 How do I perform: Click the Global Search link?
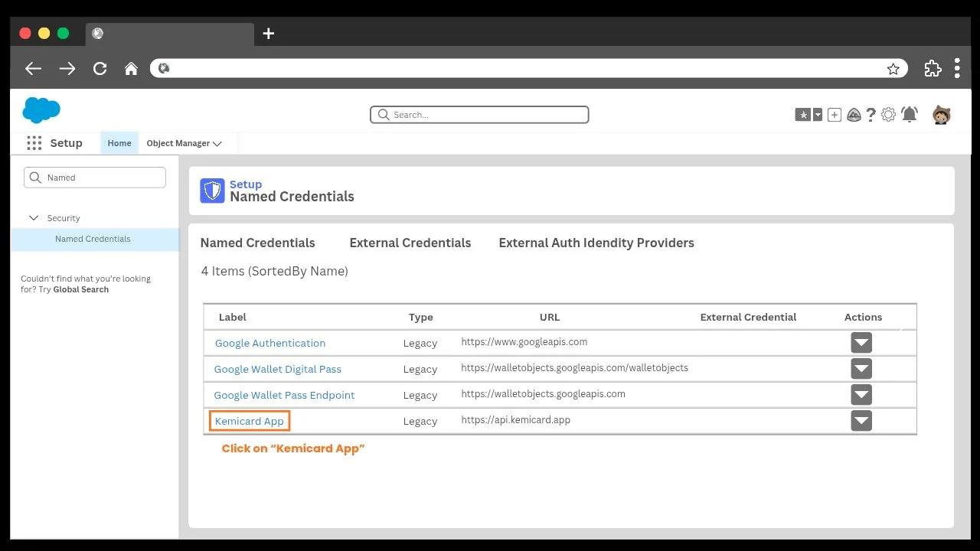81,289
